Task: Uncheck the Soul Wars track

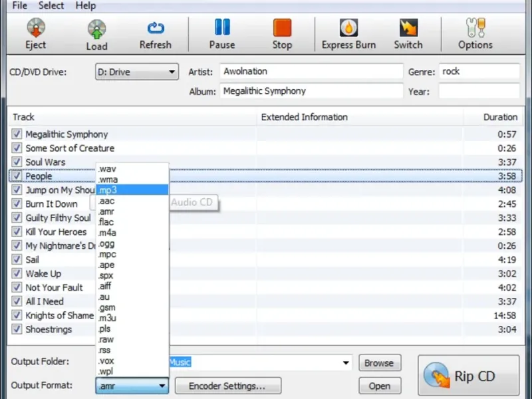Action: coord(17,162)
